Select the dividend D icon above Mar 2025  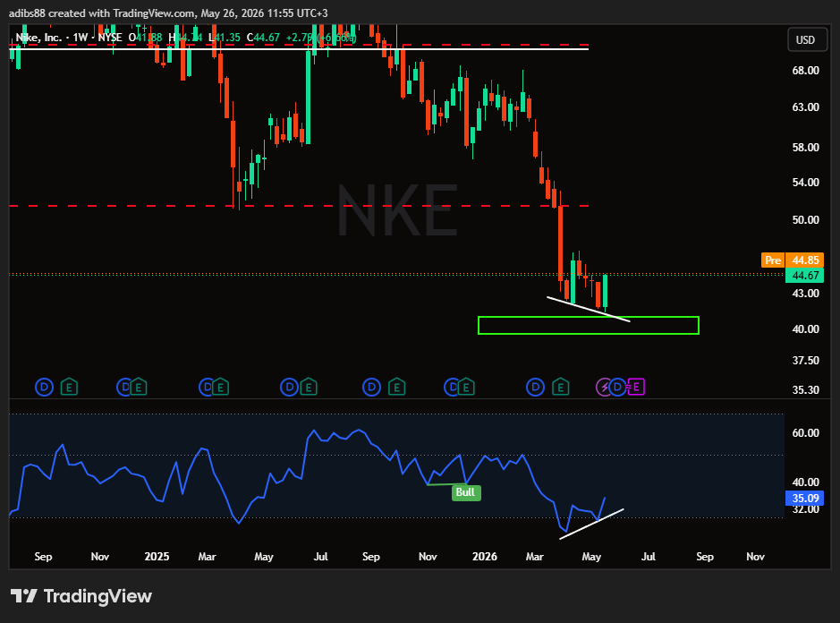(x=207, y=387)
